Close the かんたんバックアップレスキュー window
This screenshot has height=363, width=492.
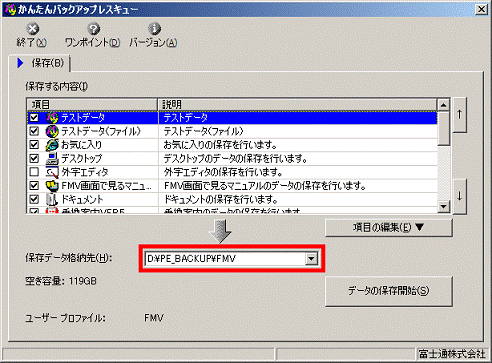pos(481,9)
